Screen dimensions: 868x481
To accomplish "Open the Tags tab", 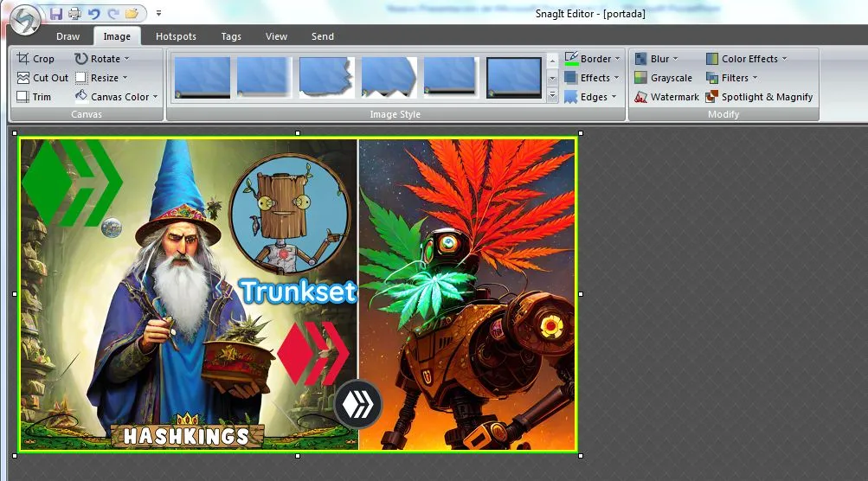I will point(231,36).
